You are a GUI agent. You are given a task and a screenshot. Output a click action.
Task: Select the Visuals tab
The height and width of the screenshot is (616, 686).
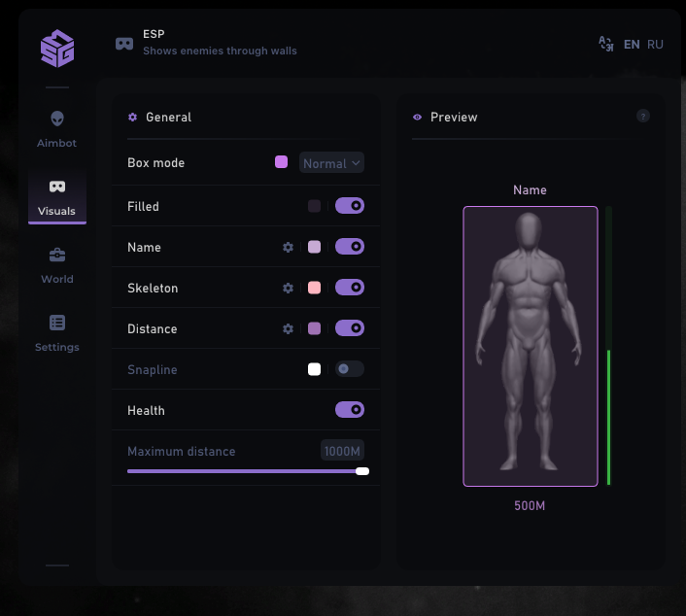point(57,196)
